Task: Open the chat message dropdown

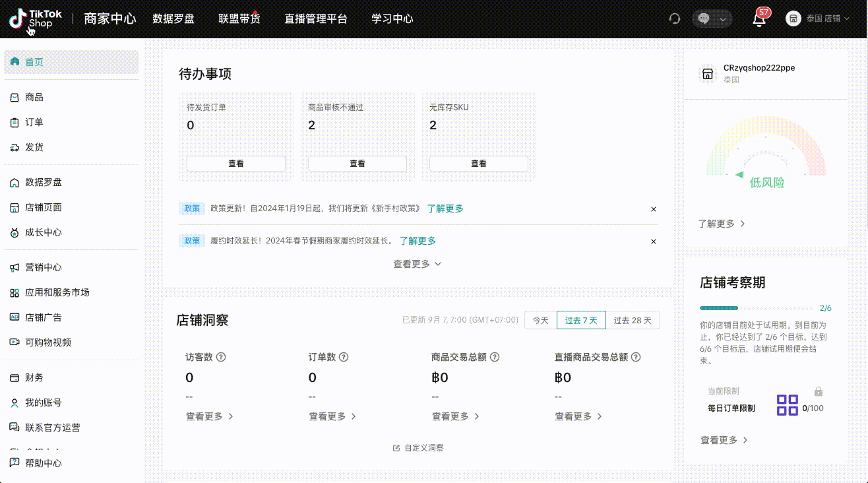Action: (x=712, y=19)
